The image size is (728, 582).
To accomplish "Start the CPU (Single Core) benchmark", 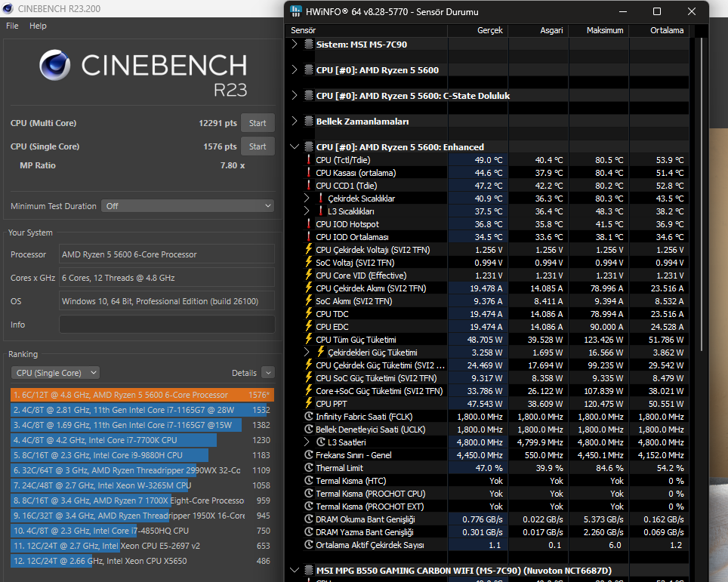I will click(x=258, y=146).
